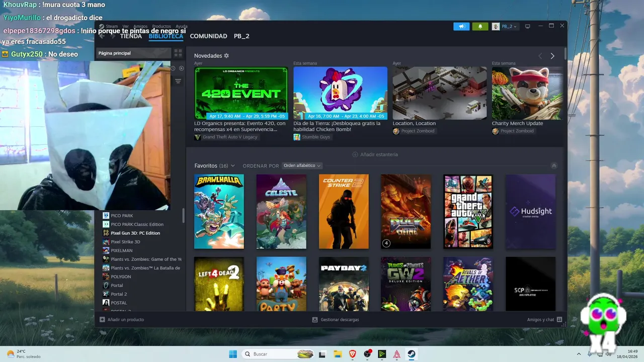
Task: Open the Hudsight cover
Action: 530,212
